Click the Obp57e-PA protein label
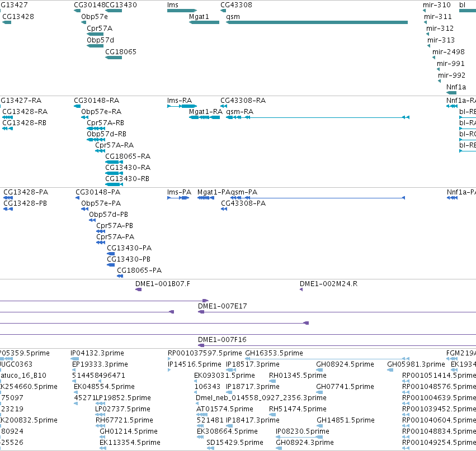Screen dimensions: 476x451 pos(101,203)
